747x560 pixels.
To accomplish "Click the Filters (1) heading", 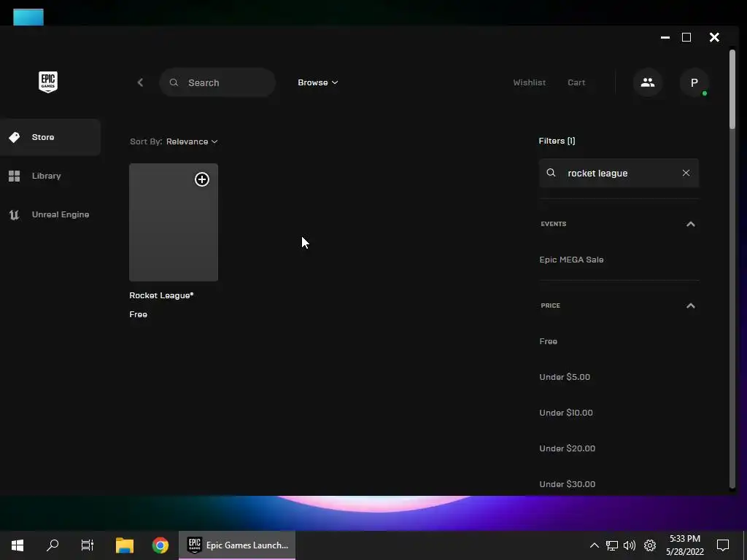I will pos(557,141).
